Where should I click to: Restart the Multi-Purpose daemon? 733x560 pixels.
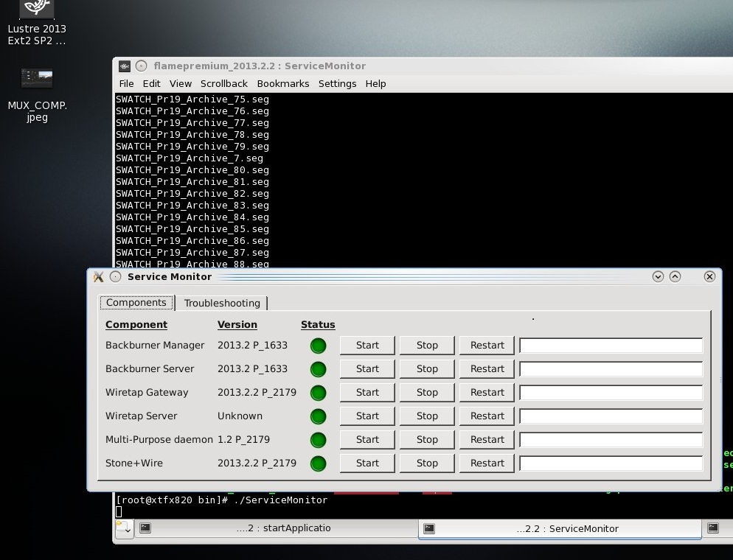pyautogui.click(x=487, y=440)
